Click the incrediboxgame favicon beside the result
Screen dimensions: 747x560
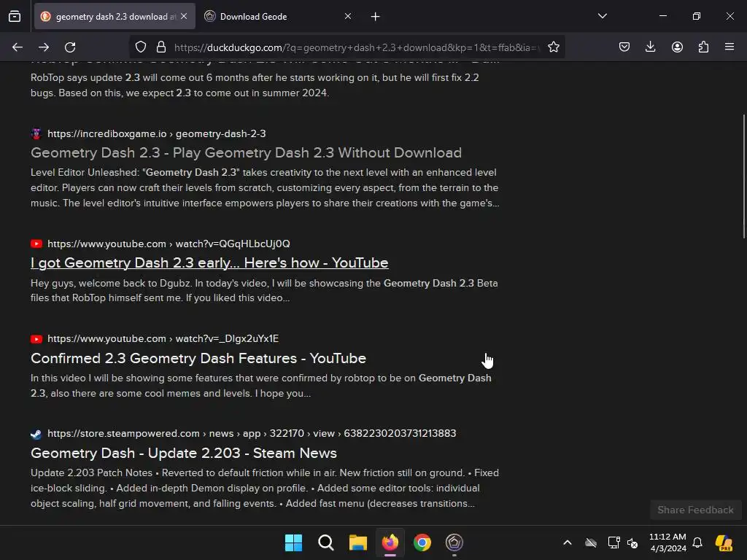(36, 134)
